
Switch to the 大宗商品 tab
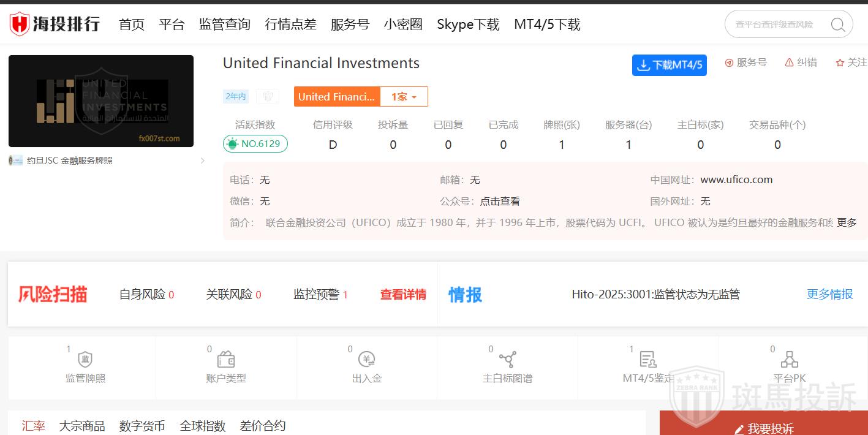click(81, 426)
